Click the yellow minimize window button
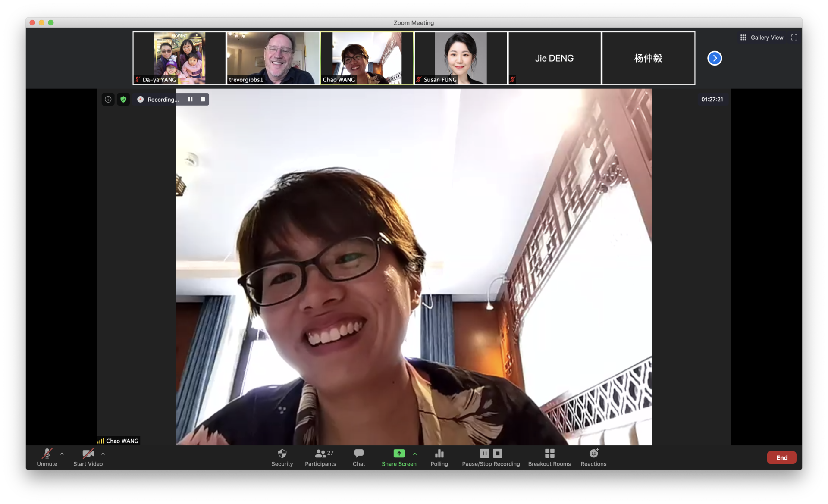 pos(41,22)
